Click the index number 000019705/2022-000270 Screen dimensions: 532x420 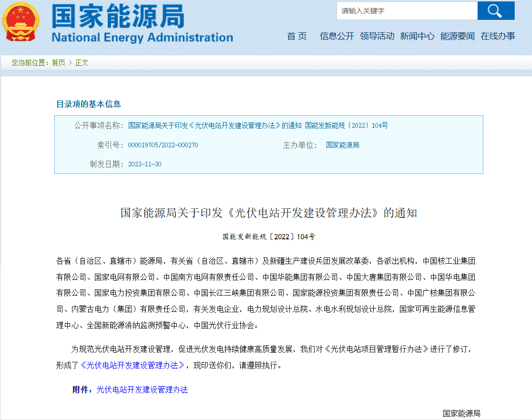click(x=163, y=145)
